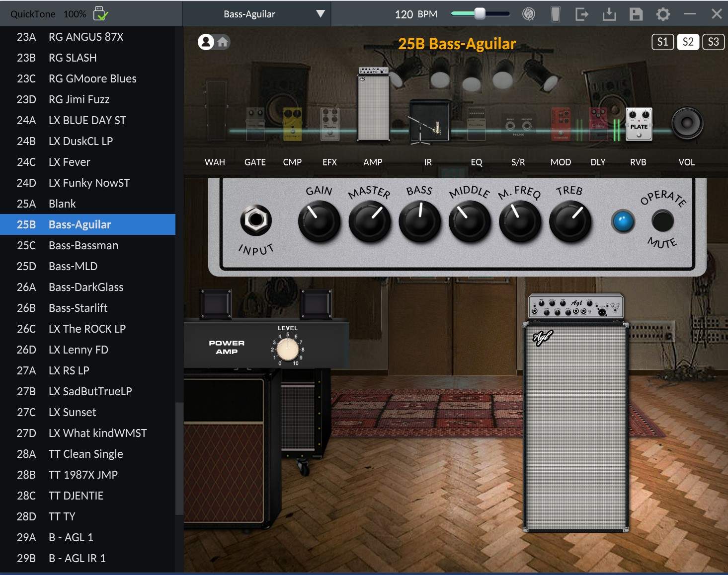Click the S/R label under the chain
The height and width of the screenshot is (575, 728).
518,162
